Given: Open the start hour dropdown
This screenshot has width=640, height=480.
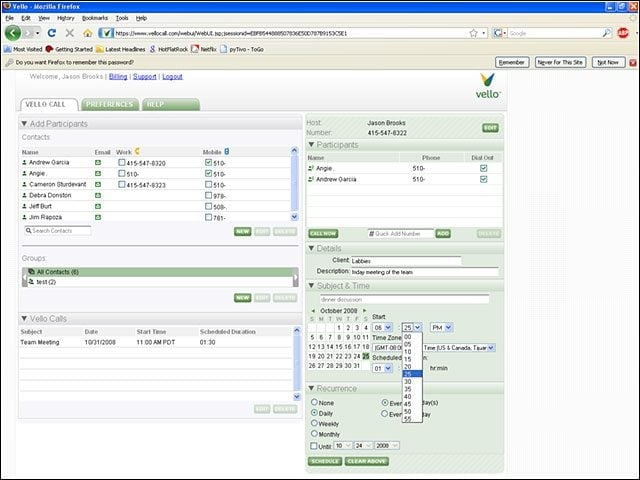Looking at the screenshot, I should coord(382,327).
